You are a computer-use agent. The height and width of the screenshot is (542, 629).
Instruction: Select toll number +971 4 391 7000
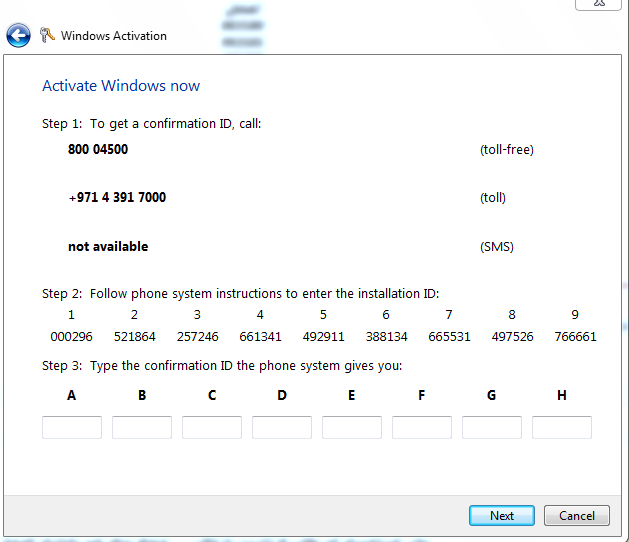tap(117, 197)
